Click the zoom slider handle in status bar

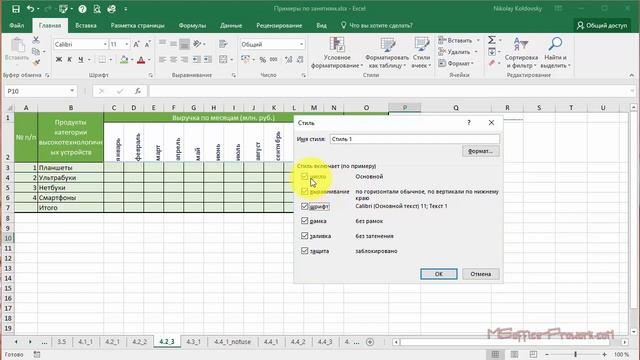[576, 354]
